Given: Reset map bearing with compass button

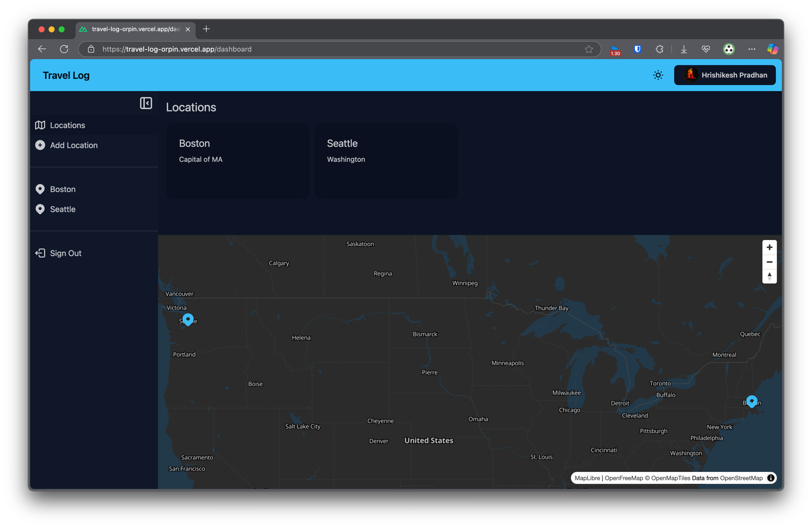Looking at the screenshot, I should point(769,276).
